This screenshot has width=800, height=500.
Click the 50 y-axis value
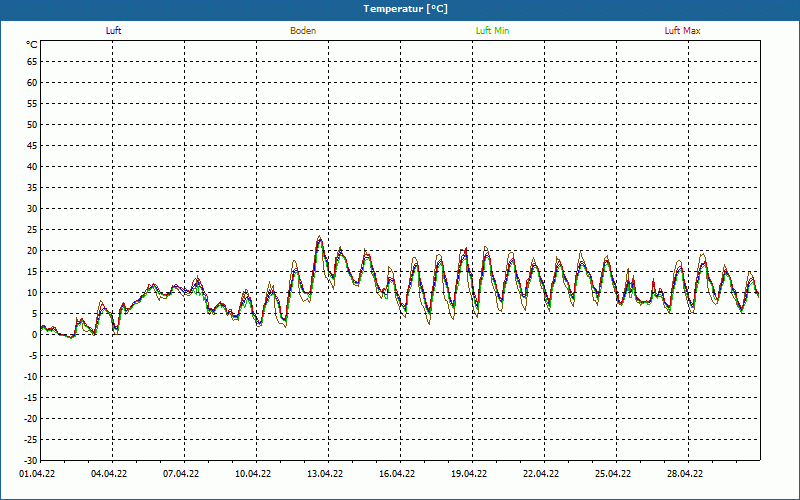(x=32, y=124)
